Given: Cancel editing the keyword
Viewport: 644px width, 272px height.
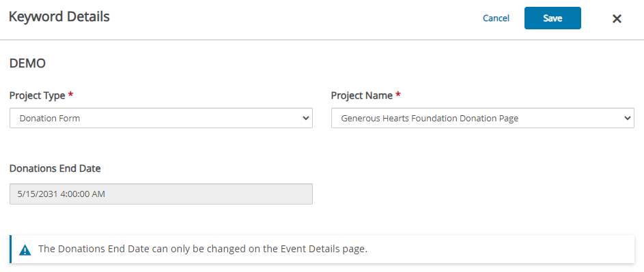Looking at the screenshot, I should point(496,18).
